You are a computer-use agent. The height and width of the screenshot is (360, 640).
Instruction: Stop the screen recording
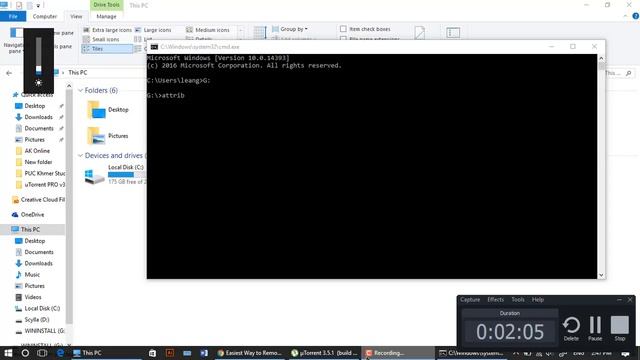click(620, 329)
